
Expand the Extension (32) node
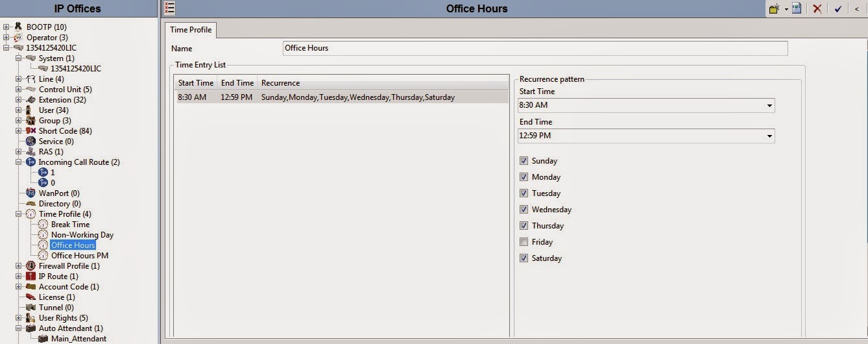click(x=18, y=100)
